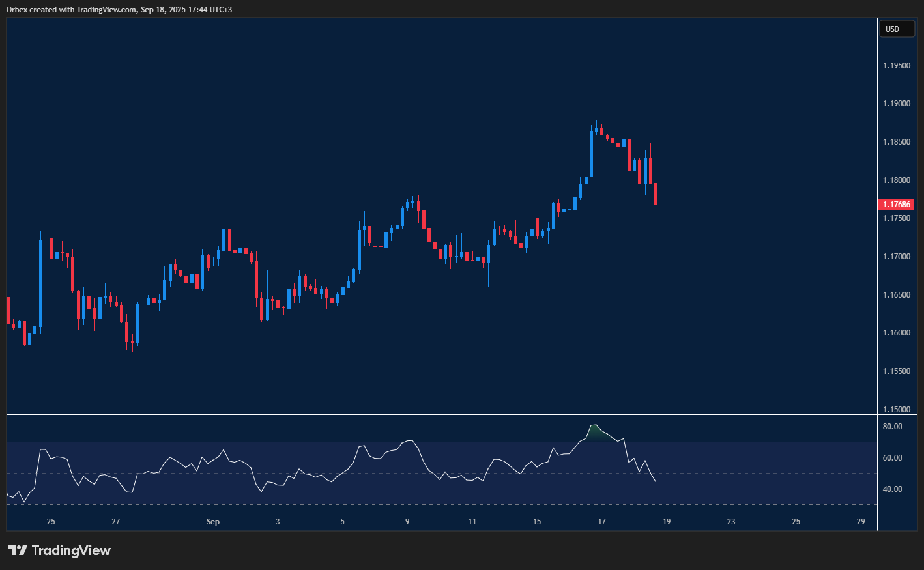Click the tall blue candle left of the Sep 17 peak
This screenshot has height=570, width=924.
592,153
